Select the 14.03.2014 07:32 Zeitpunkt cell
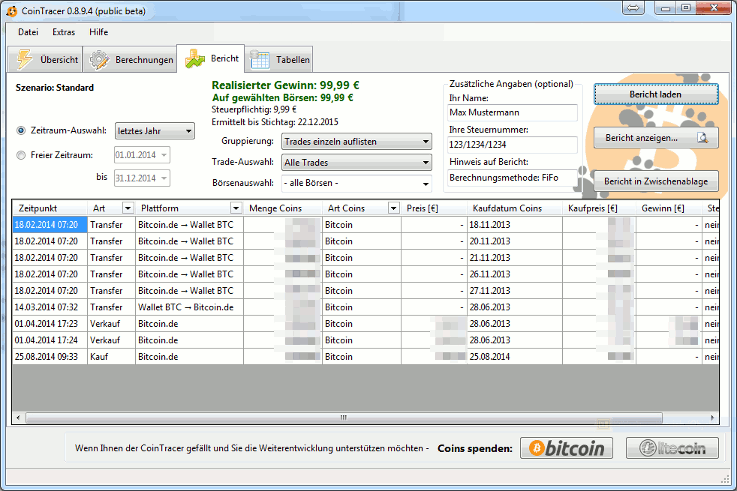Screen dimensions: 737x491 tap(50, 307)
